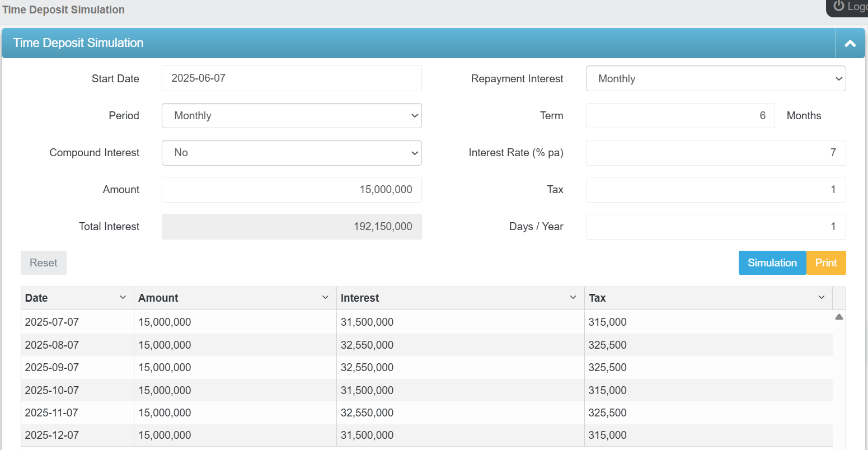This screenshot has width=868, height=450.
Task: Click the Days / Year field
Action: (716, 227)
